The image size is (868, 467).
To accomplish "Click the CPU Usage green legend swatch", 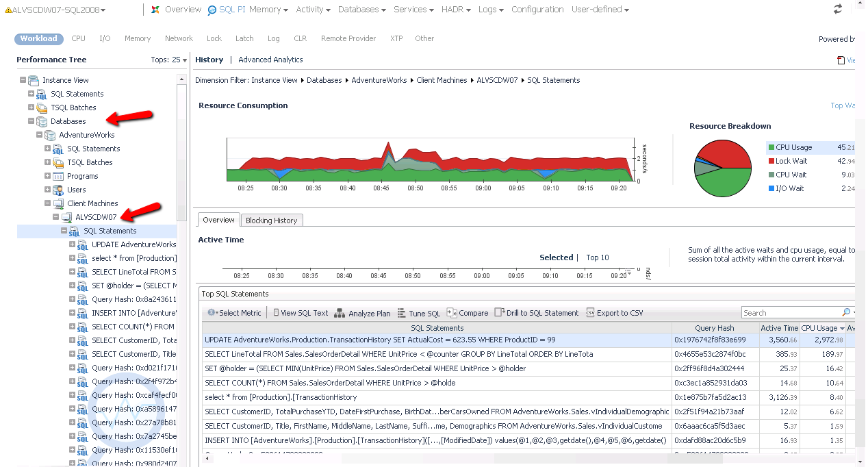I will [771, 147].
